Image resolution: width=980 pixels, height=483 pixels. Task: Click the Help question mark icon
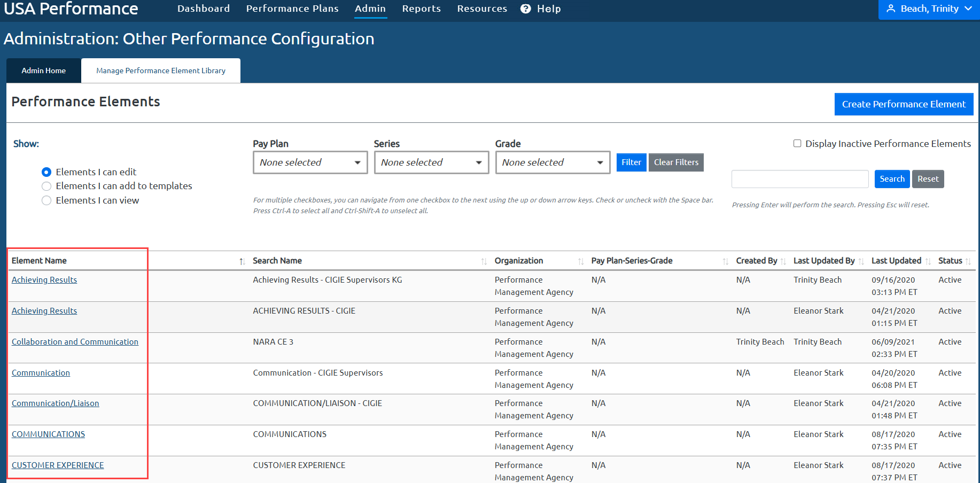[526, 9]
